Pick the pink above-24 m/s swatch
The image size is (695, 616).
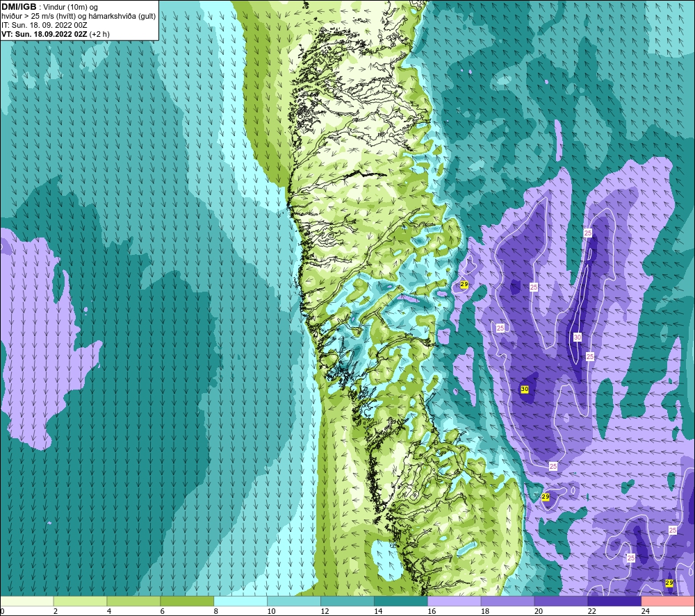[668, 601]
